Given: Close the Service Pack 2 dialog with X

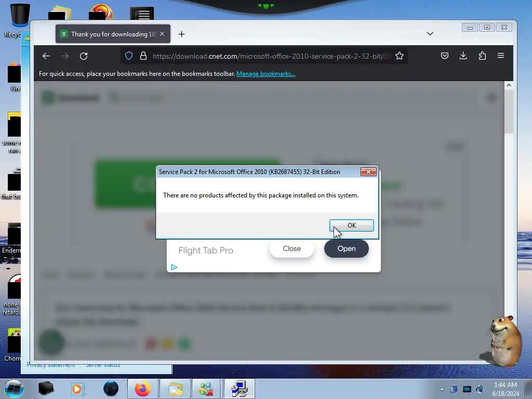Looking at the screenshot, I should click(x=368, y=171).
